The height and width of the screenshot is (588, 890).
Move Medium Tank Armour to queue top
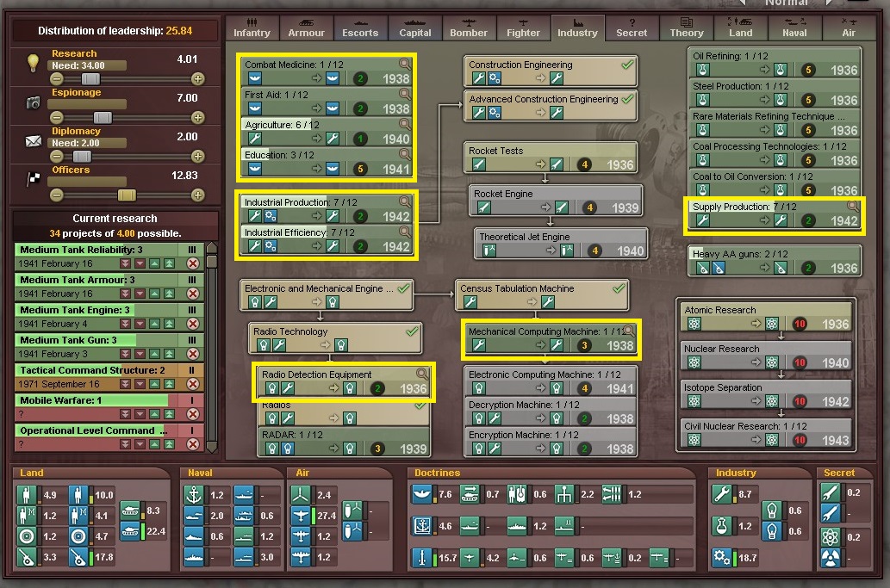point(169,294)
